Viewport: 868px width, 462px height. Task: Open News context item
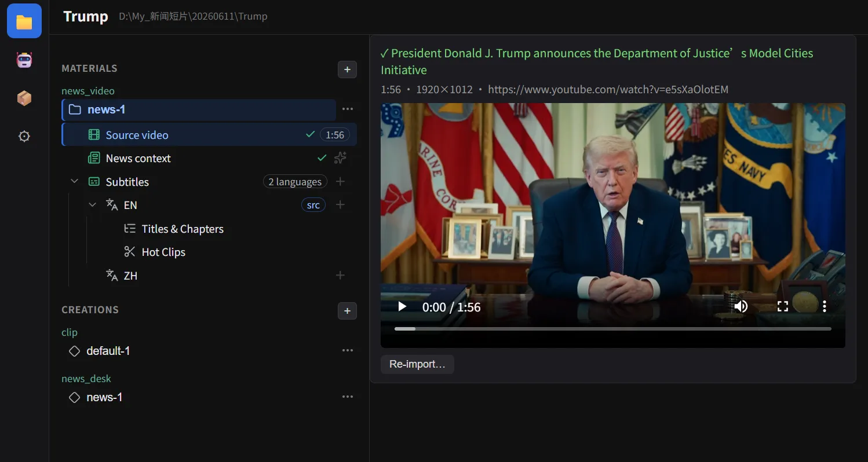(x=138, y=158)
